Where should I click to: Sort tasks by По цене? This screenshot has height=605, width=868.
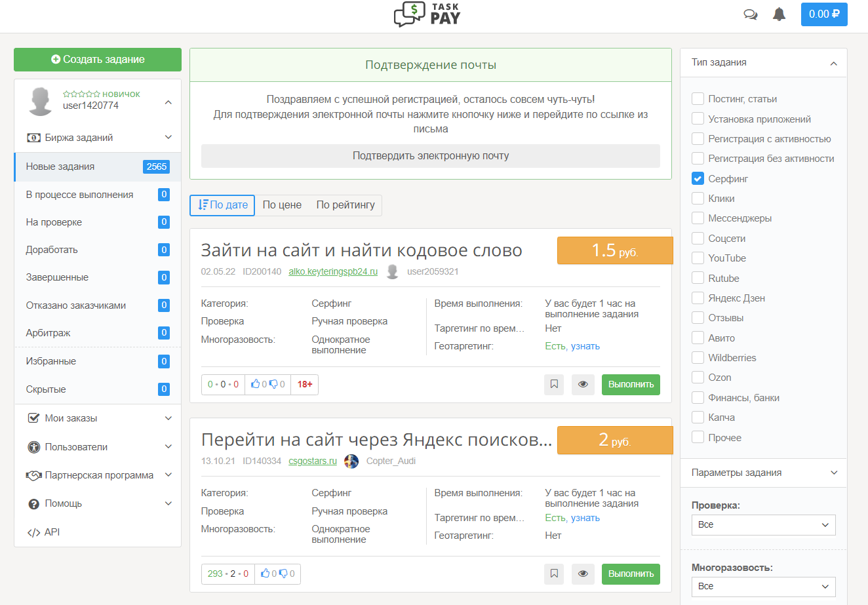coord(282,205)
